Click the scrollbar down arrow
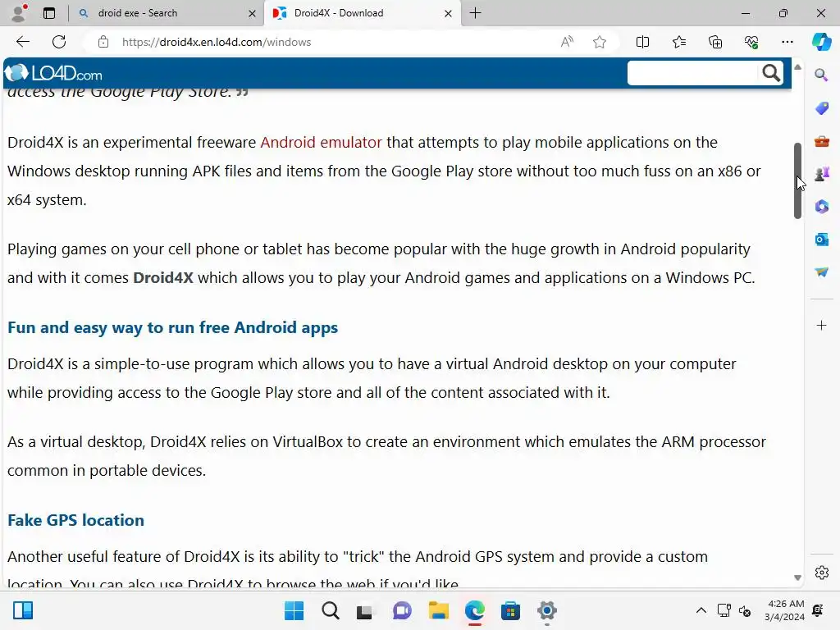 (x=797, y=577)
